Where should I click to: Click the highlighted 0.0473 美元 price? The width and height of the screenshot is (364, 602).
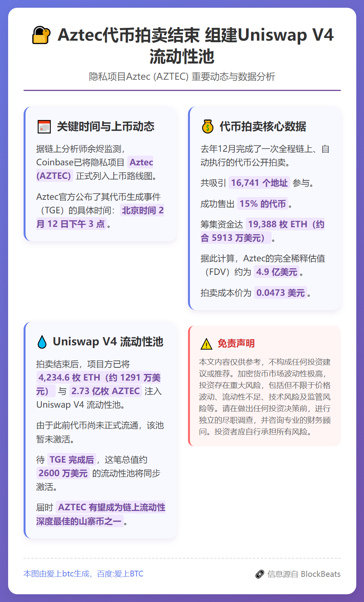280,293
